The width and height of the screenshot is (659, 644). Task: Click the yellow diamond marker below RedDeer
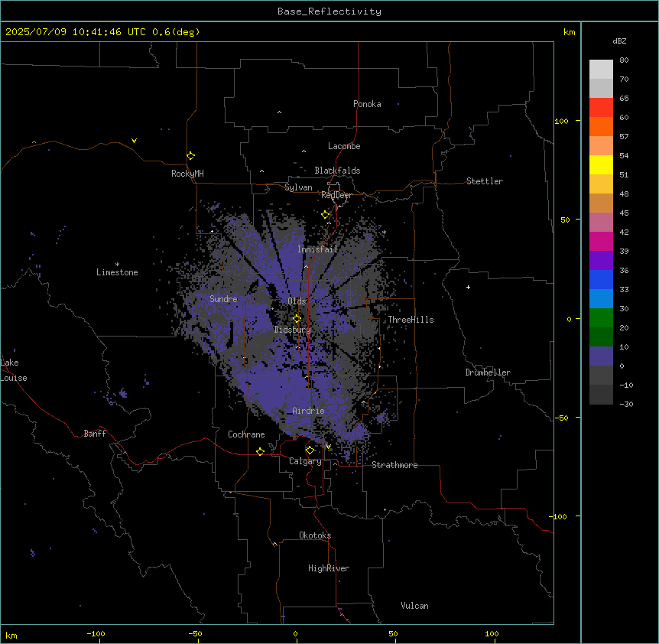[325, 215]
